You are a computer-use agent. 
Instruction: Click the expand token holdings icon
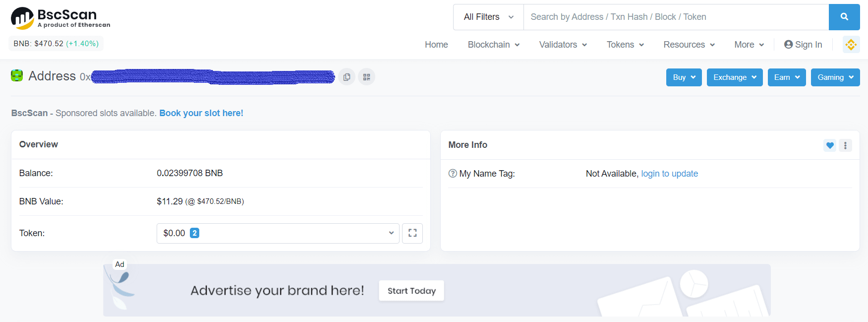[x=412, y=233]
